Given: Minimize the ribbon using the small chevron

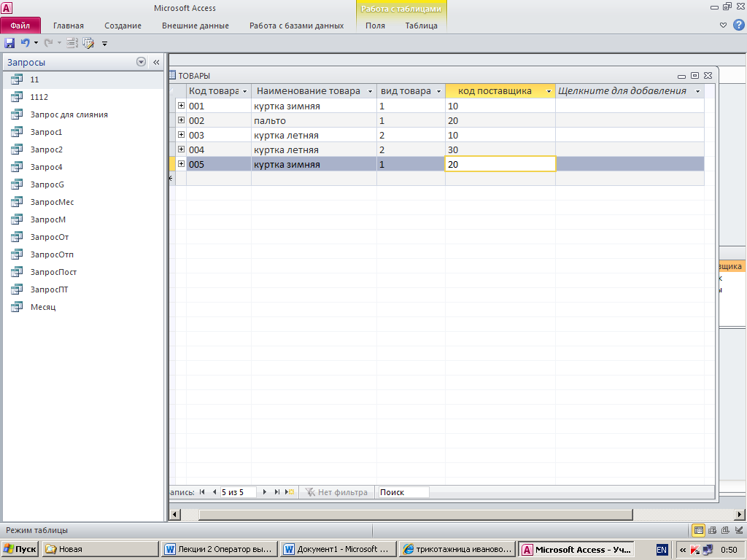Looking at the screenshot, I should [723, 26].
